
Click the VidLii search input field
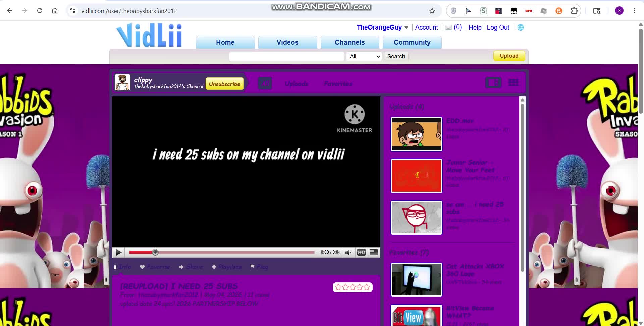287,56
